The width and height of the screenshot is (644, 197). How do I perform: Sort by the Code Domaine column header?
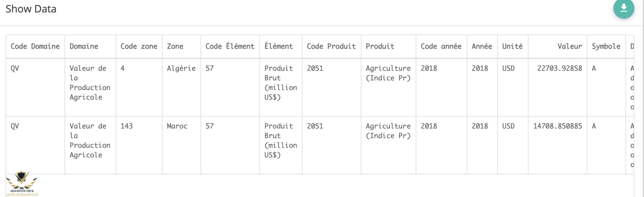coord(35,46)
